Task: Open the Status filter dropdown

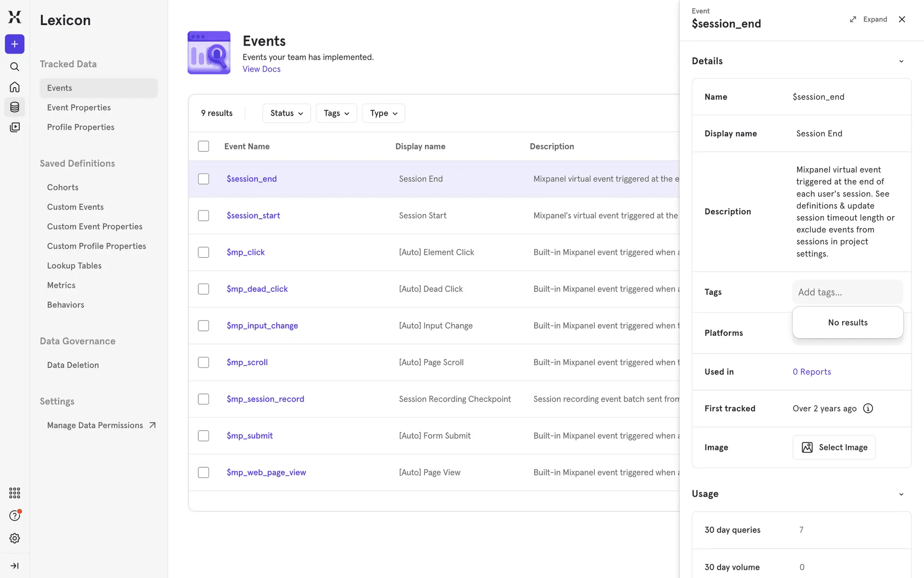Action: click(x=286, y=113)
